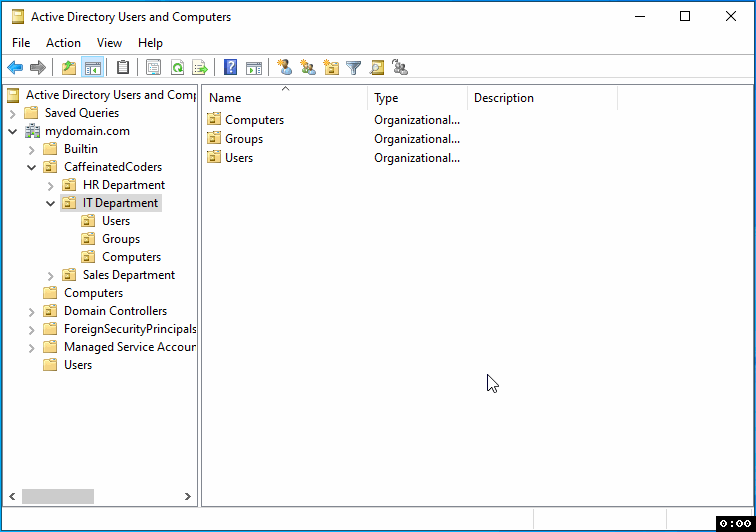Select Groups OU in the list pane
The image size is (756, 532).
[x=244, y=139]
